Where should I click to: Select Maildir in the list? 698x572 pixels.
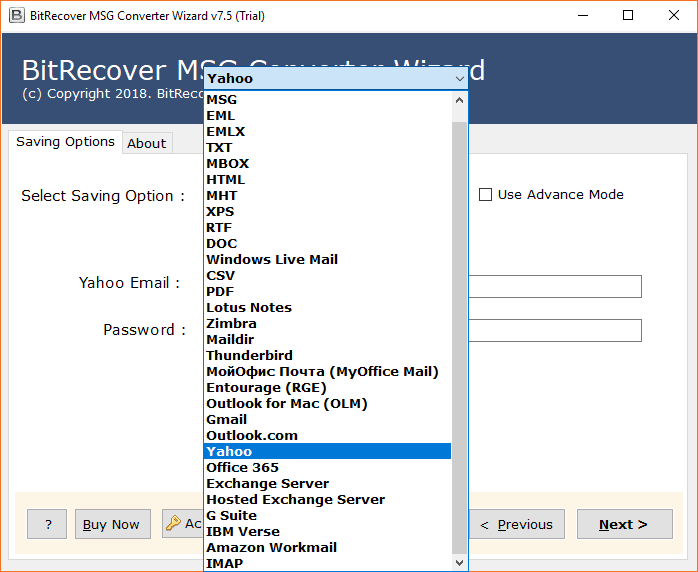[x=327, y=340]
